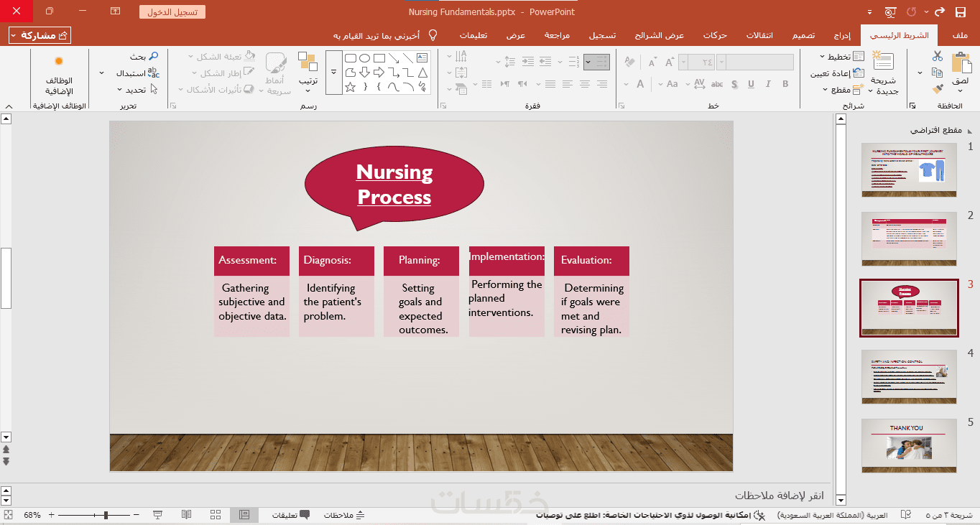Click the Nursing Process title callout

(394, 185)
